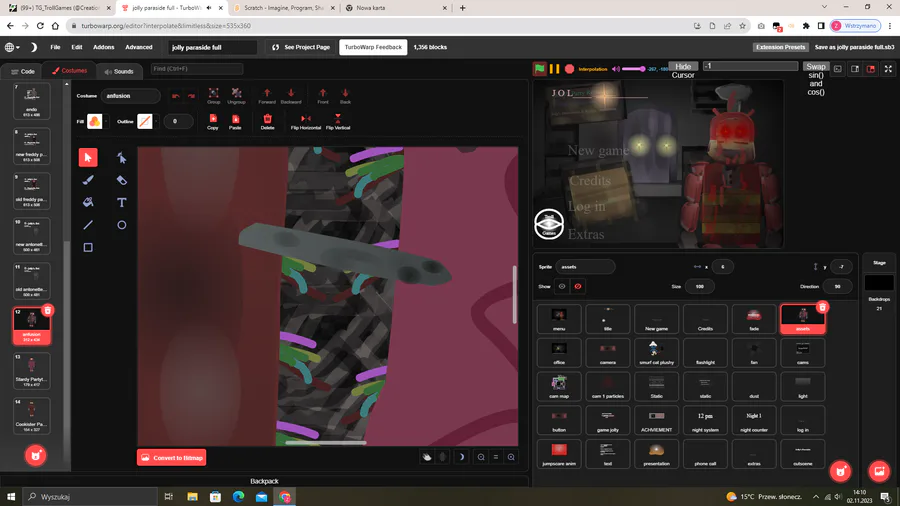This screenshot has width=900, height=506.
Task: Click the Redo arrow in paint editor
Action: 192,96
